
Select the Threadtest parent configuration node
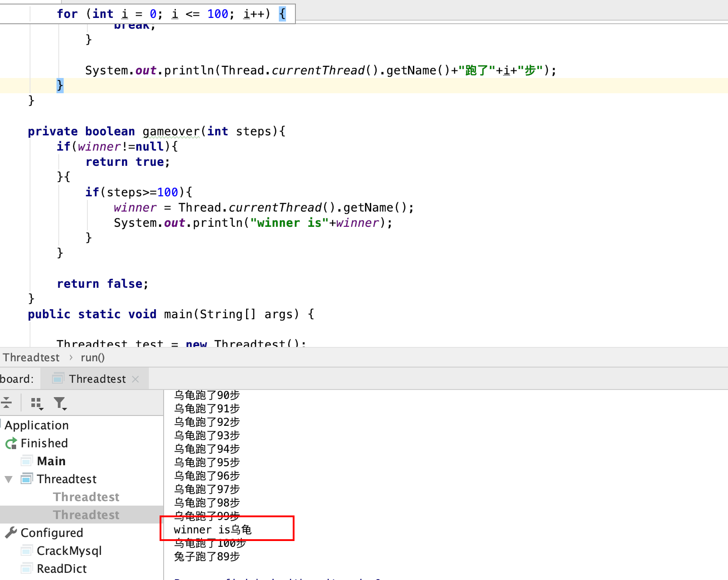[66, 479]
